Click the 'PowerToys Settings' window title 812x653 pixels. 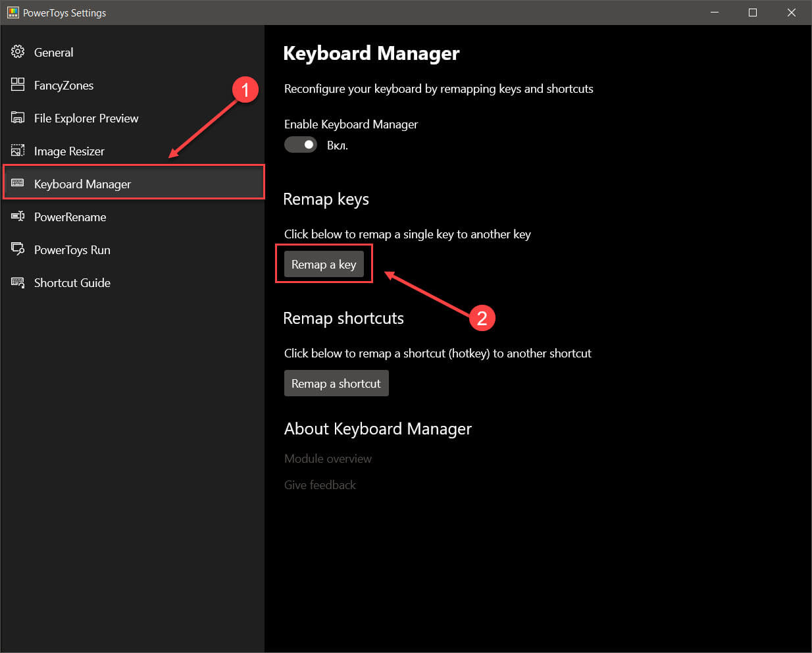pos(64,13)
